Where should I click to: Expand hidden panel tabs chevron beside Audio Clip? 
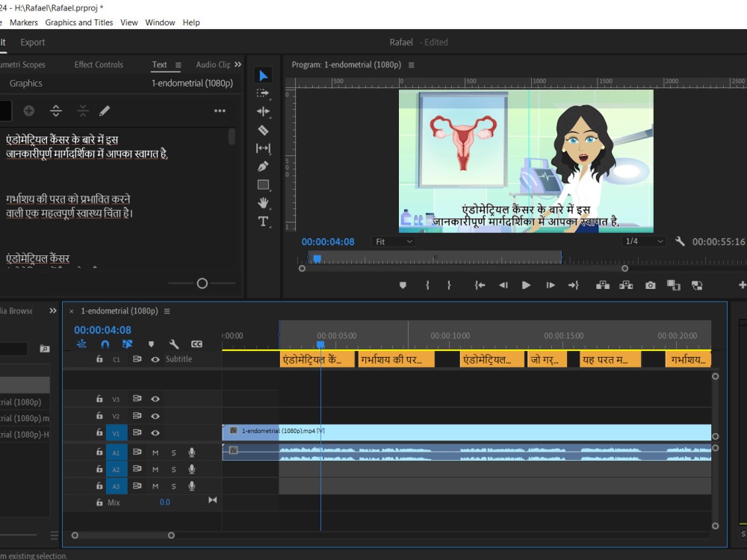click(x=238, y=64)
